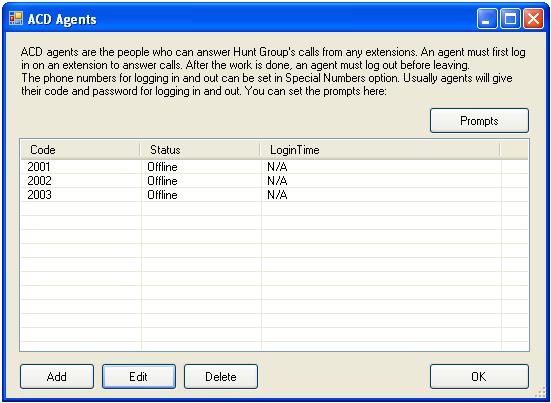Add a new ACD agent
This screenshot has width=551, height=403.
(x=57, y=376)
